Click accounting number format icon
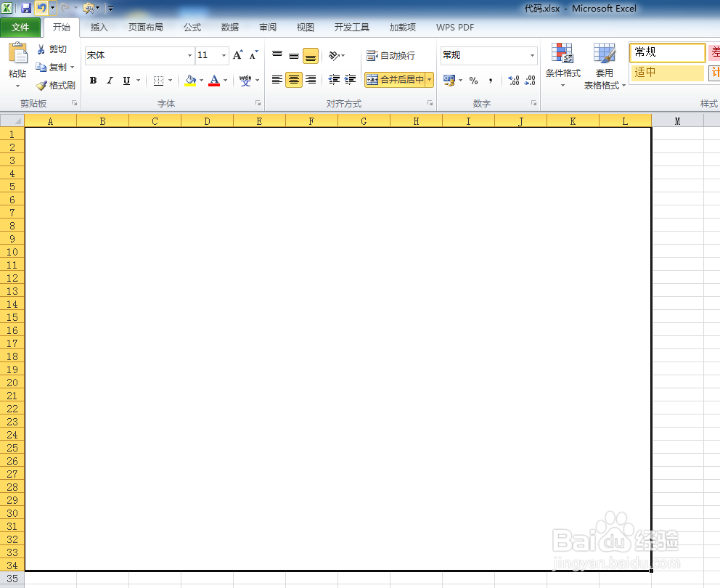 [x=449, y=81]
